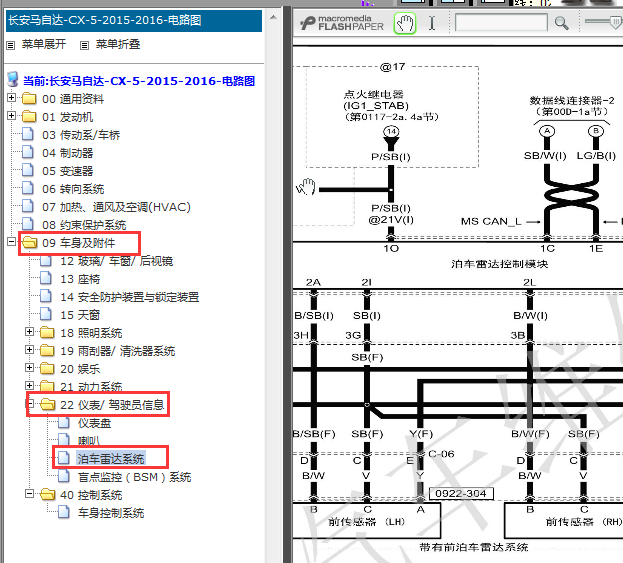Expand the 18 照明系统 folder
Screen dimensions: 623x563
(x=29, y=331)
